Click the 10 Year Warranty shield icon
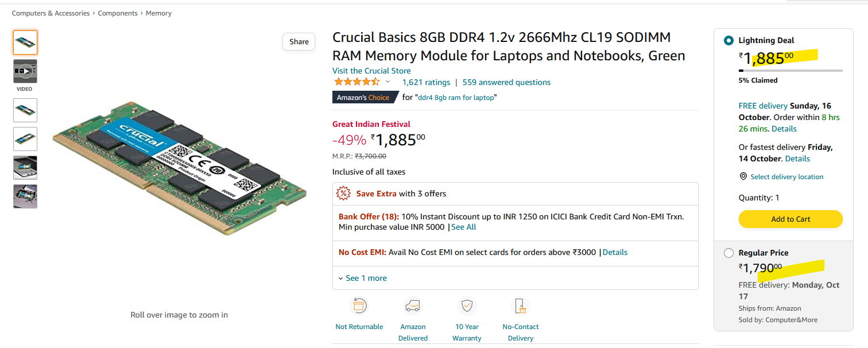 coord(467,306)
